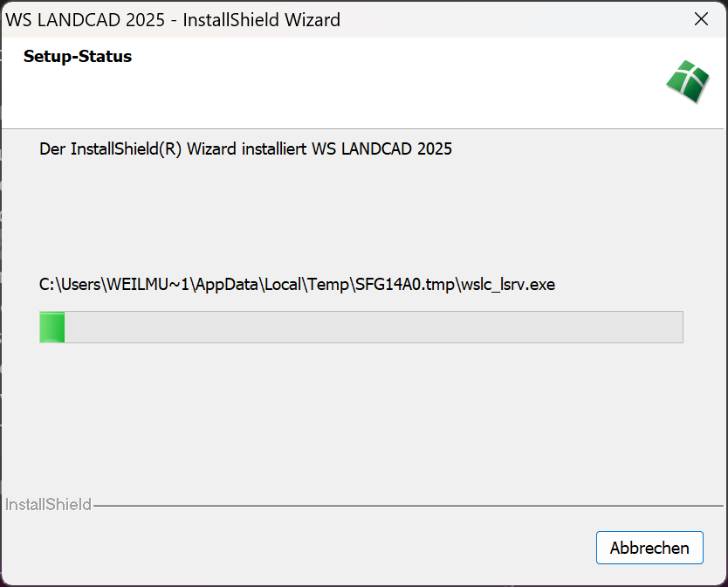The image size is (728, 587).
Task: Click the grey InstallShield label at bottom
Action: pos(48,505)
